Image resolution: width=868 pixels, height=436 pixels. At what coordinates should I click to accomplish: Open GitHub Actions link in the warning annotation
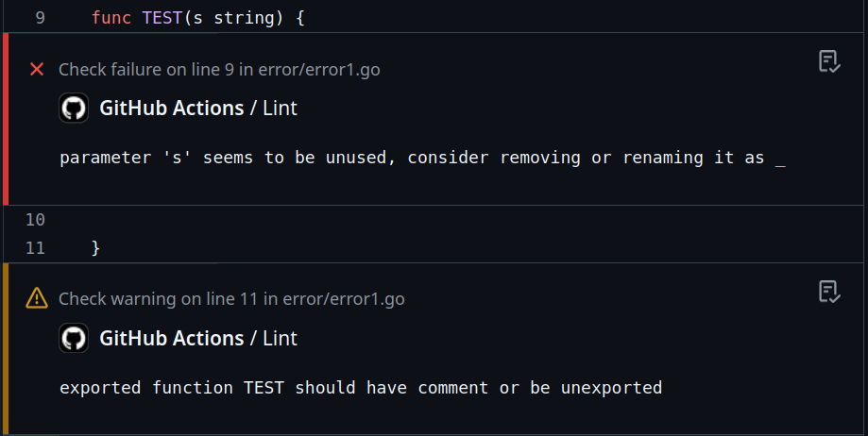tap(171, 339)
